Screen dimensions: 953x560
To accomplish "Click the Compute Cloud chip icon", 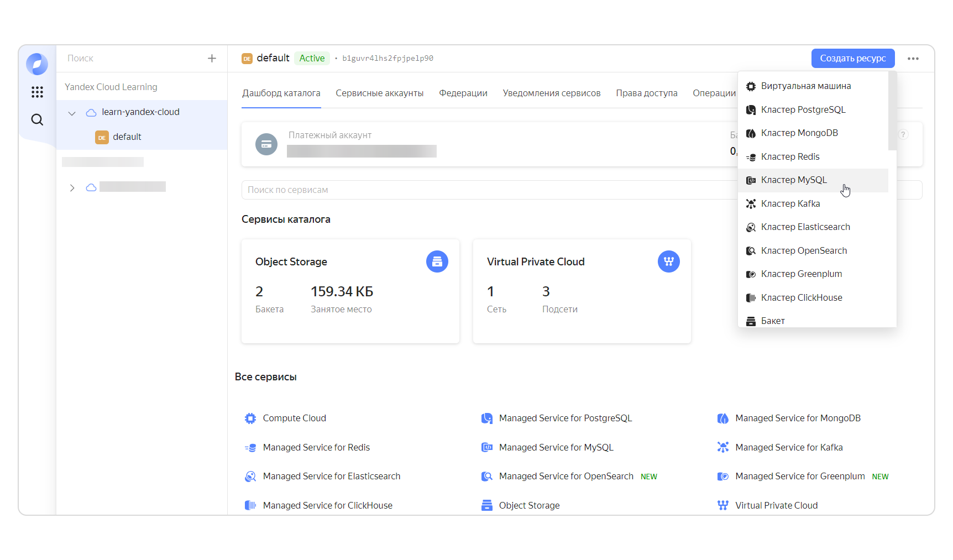I will (250, 418).
